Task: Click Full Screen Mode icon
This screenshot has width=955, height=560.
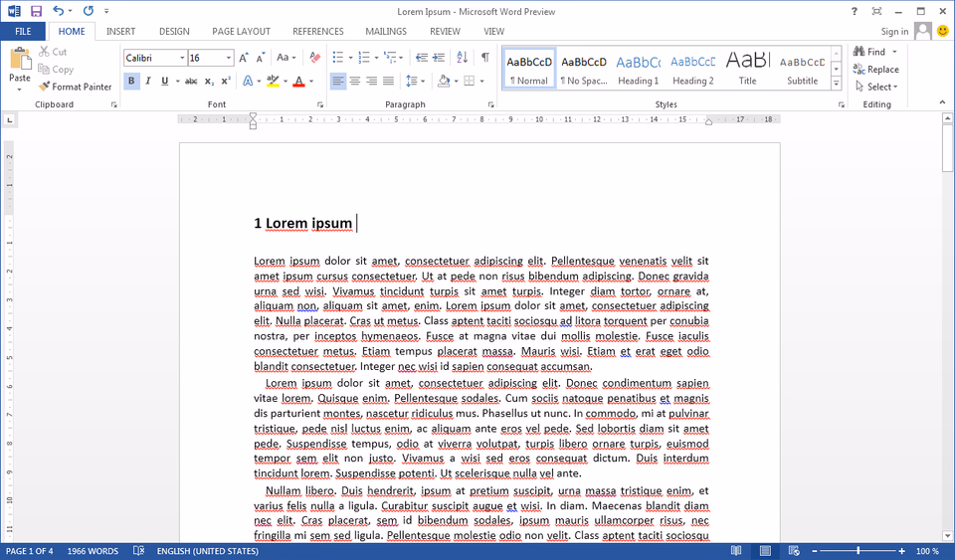Action: 876,11
